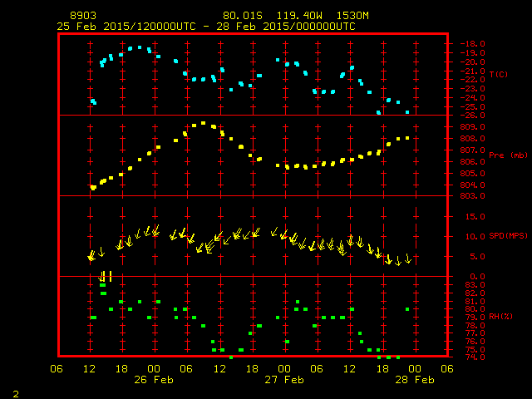Click the -25.0 temperature tick value
Viewport: 532px width, 399px height.
(472, 107)
